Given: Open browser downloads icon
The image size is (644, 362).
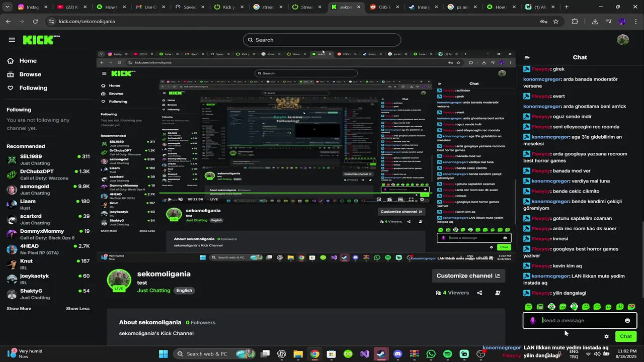Looking at the screenshot, I should 595,22.
